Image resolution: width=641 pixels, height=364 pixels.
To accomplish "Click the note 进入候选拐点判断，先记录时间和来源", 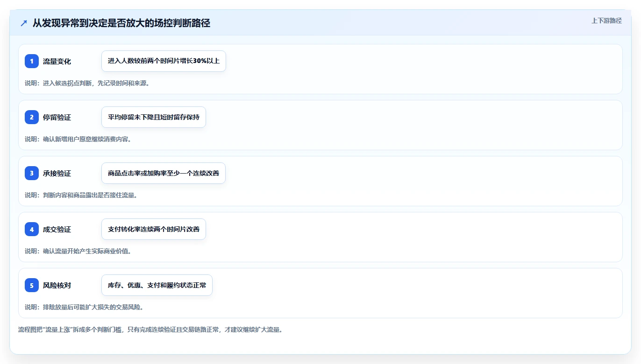I will 87,83.
